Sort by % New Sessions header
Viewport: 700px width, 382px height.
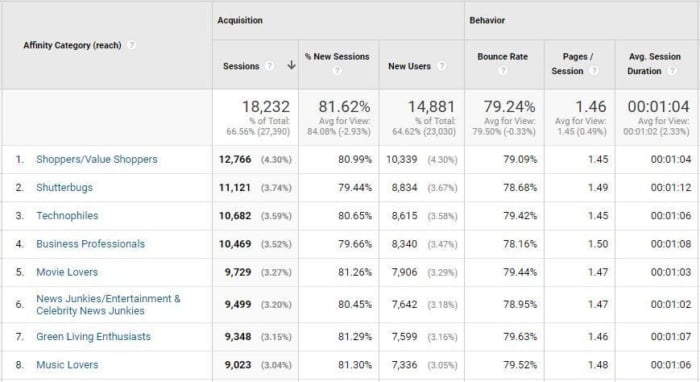click(x=337, y=57)
